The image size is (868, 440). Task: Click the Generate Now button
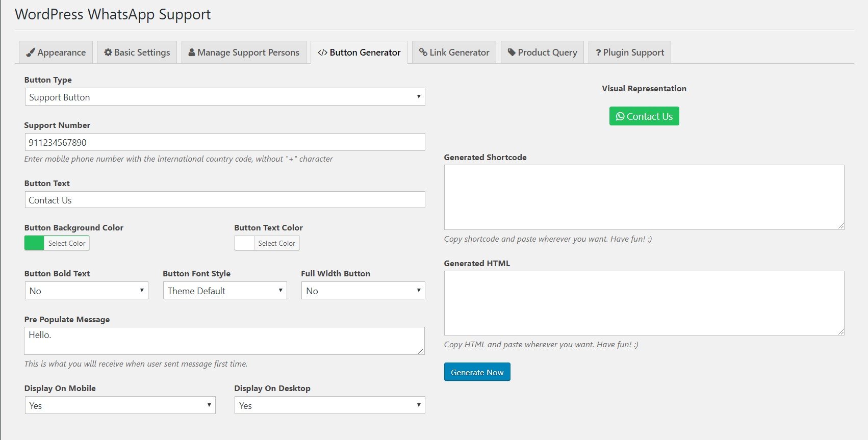[x=477, y=372]
